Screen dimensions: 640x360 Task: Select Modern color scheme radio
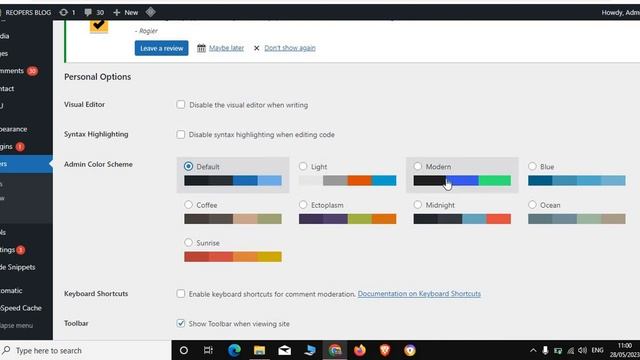418,166
